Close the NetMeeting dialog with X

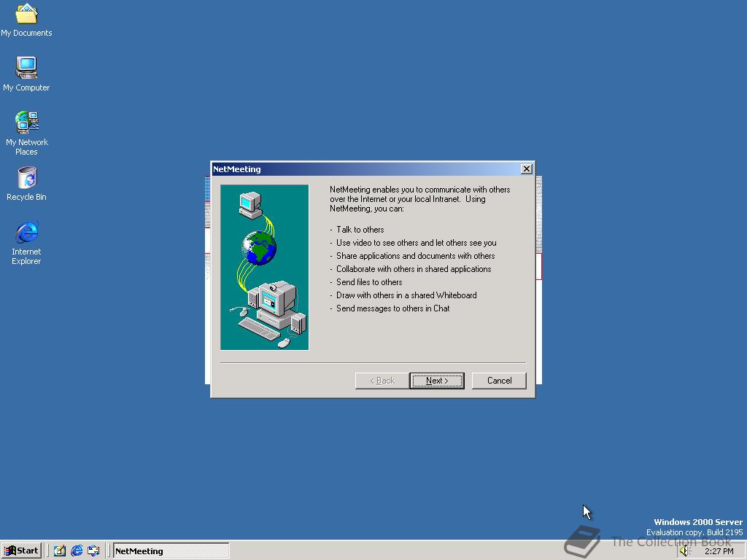(x=527, y=169)
